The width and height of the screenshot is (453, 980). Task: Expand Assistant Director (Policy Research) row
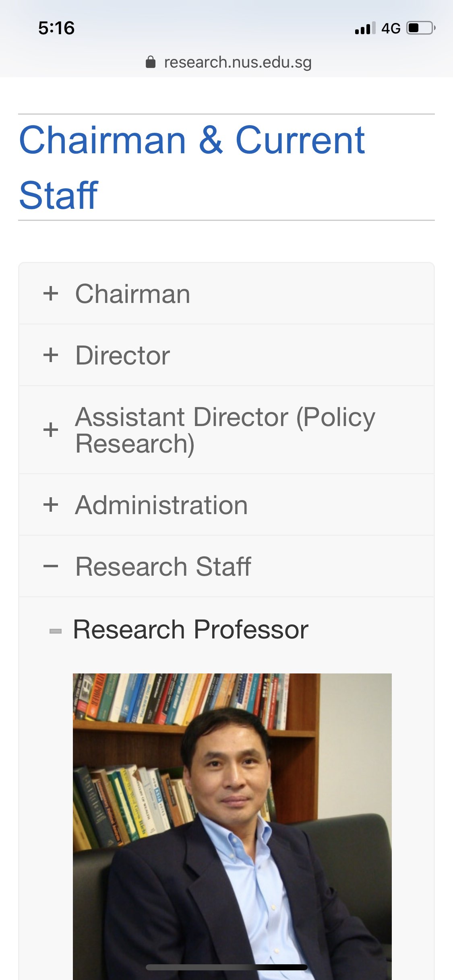click(x=225, y=430)
